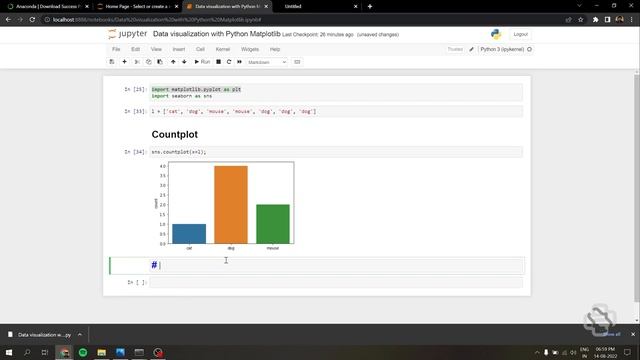Open Spotify from the taskbar

pyautogui.click(x=83, y=352)
